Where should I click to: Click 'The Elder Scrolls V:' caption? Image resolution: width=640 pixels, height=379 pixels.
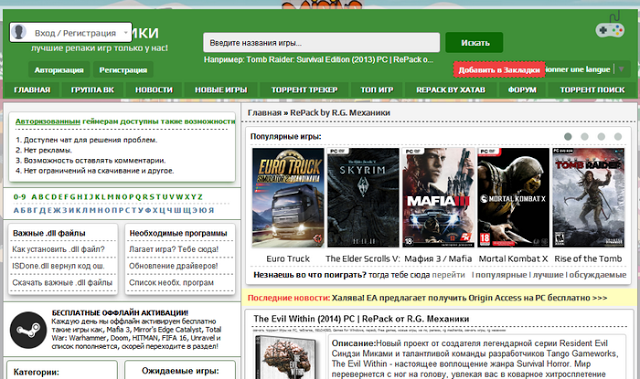pos(363,259)
